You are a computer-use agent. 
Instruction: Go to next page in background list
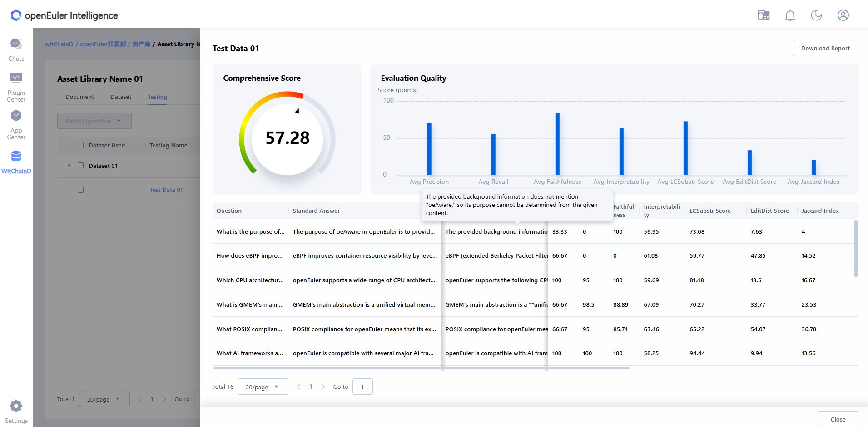tap(164, 399)
